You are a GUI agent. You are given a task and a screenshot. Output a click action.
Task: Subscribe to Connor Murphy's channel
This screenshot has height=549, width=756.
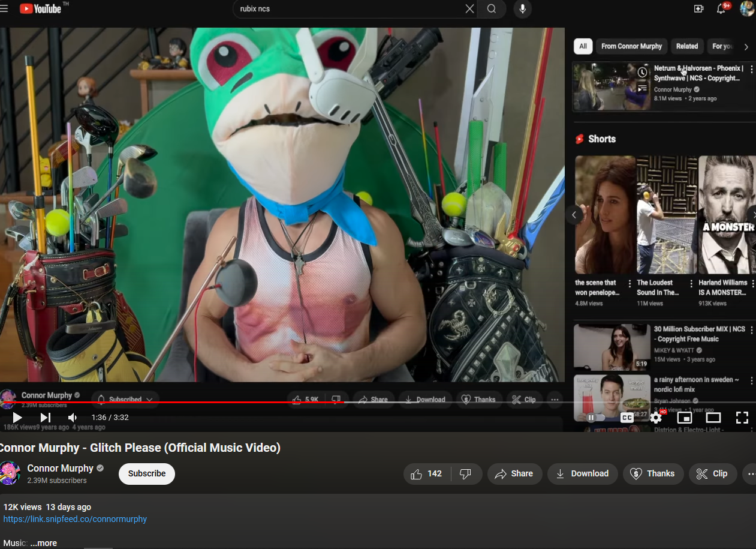click(x=146, y=473)
